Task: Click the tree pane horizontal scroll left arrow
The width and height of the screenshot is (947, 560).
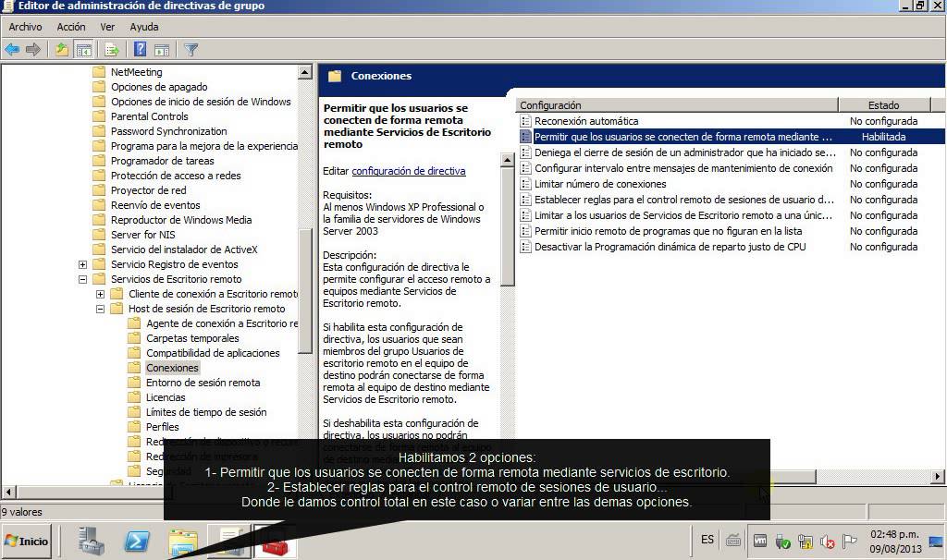Action: [x=8, y=492]
